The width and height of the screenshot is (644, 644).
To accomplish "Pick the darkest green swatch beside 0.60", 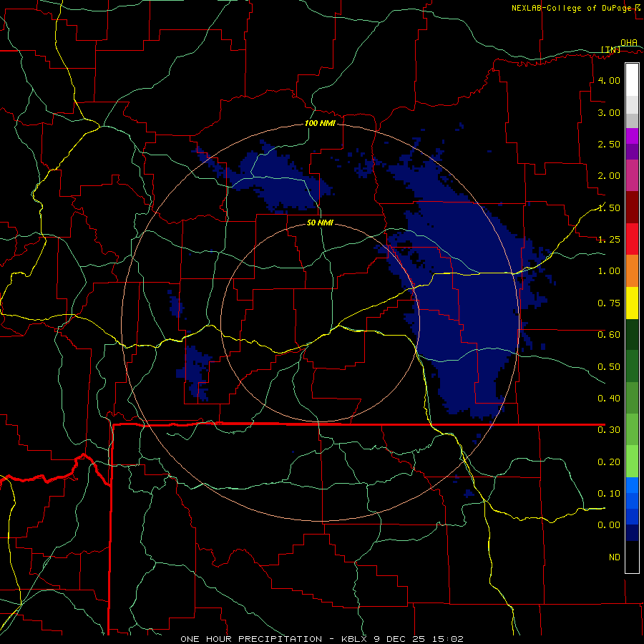I will (x=632, y=334).
